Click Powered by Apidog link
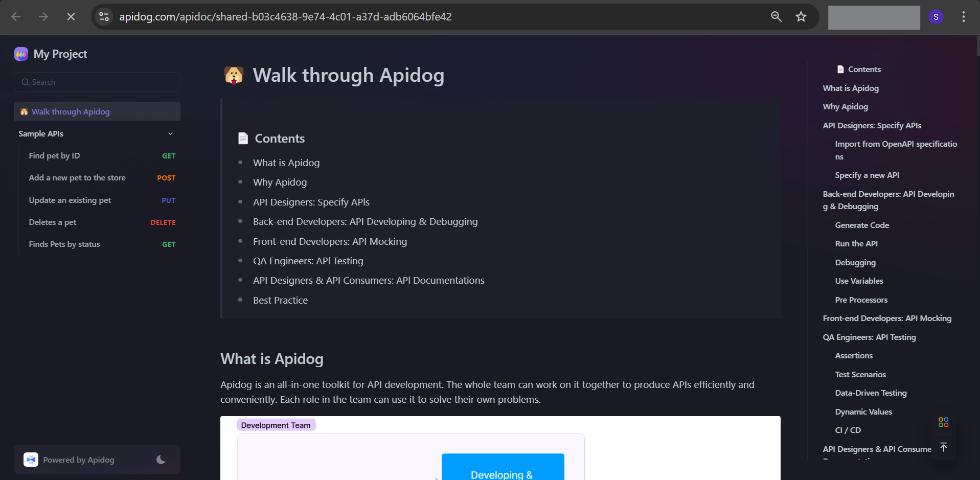 [x=79, y=460]
